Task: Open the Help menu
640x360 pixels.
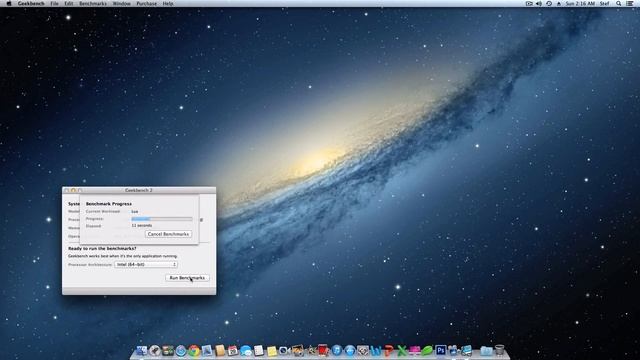Action: coord(168,3)
